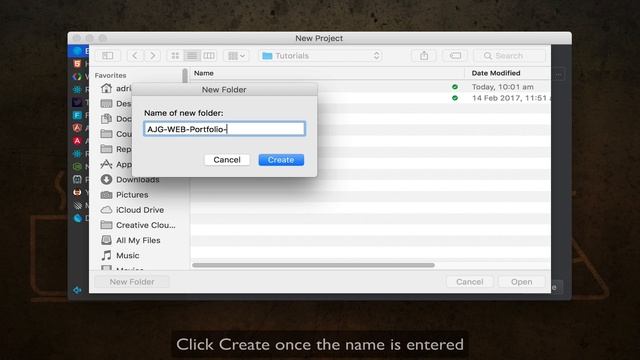
Task: Select the row modified 14 Feb 2017
Action: 370,98
